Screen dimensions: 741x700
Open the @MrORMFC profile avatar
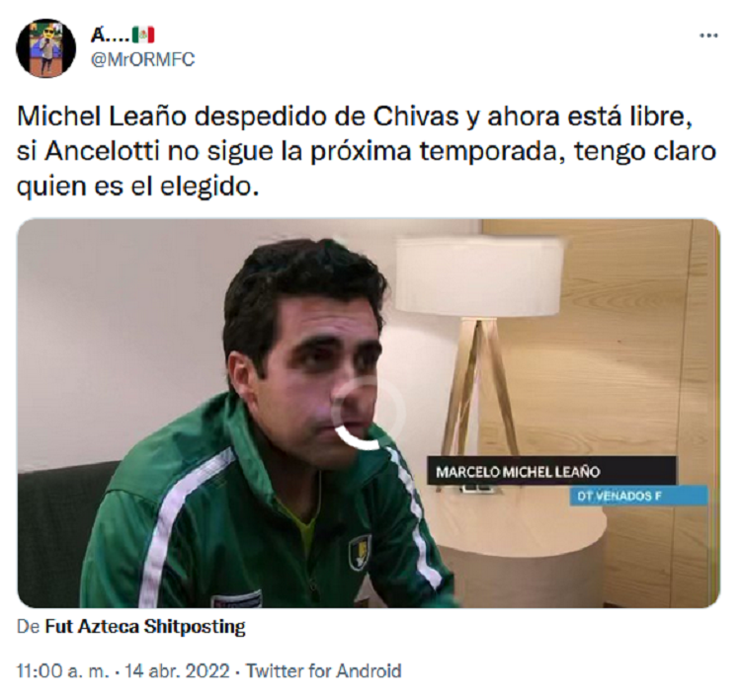click(45, 48)
